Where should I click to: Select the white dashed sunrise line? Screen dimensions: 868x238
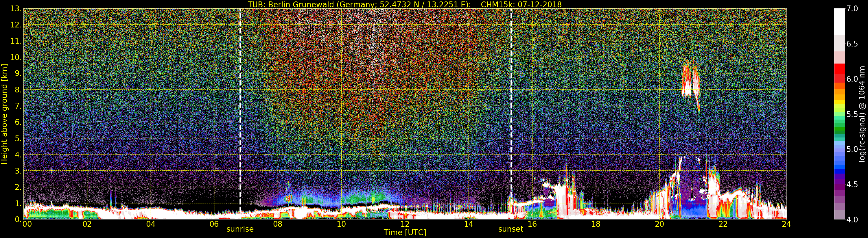pyautogui.click(x=240, y=101)
